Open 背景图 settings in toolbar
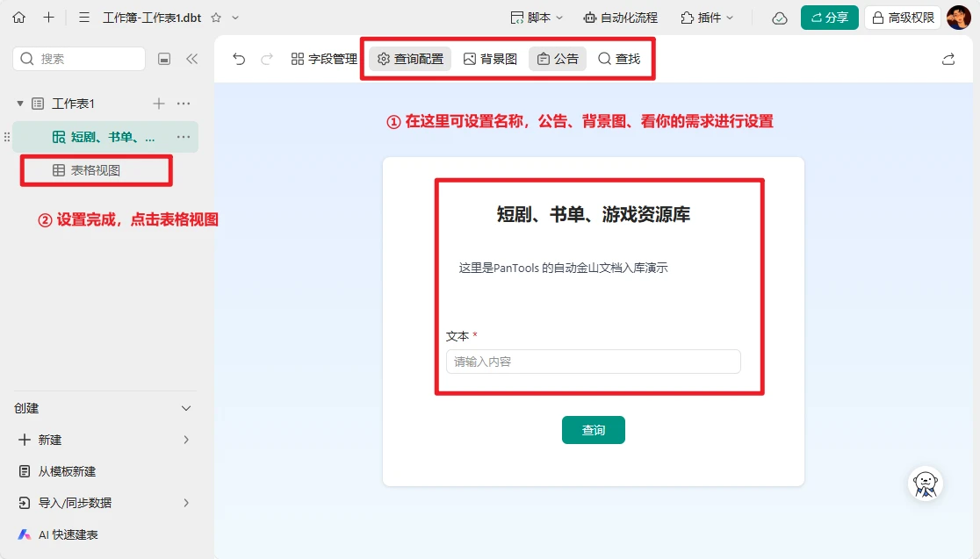The width and height of the screenshot is (980, 559). (x=490, y=59)
